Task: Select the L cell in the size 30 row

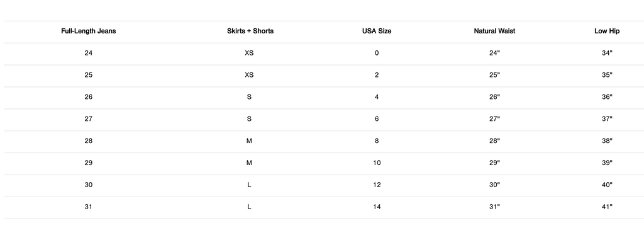Action: [249, 185]
